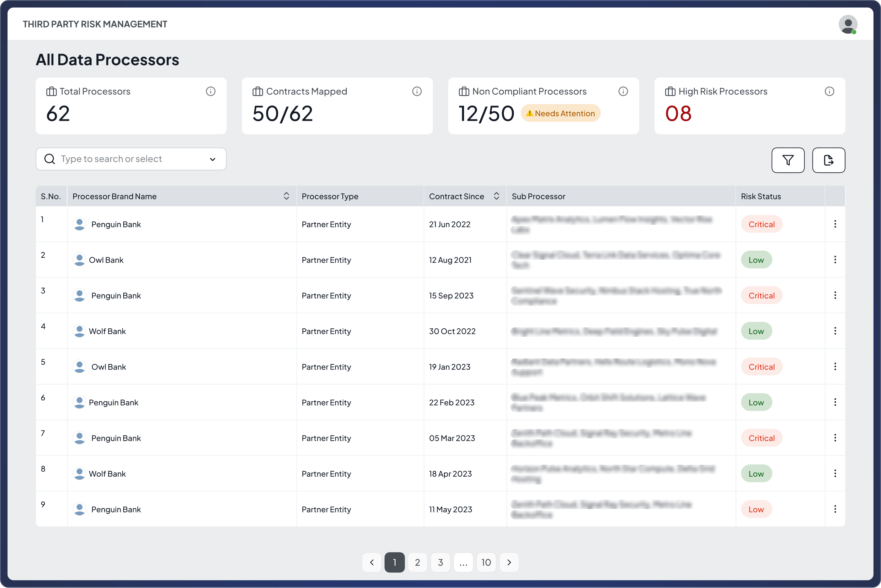Open row actions for 30 Oct 2022 entry
The width and height of the screenshot is (881, 588).
point(835,331)
